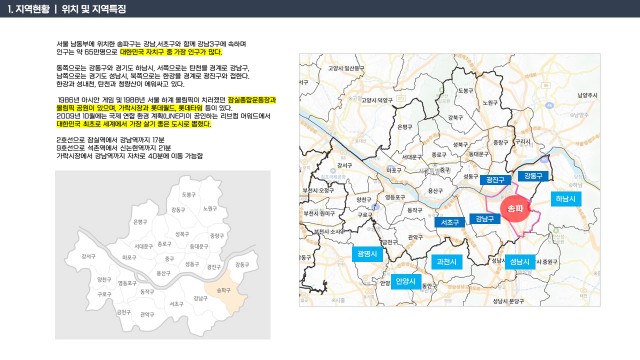Click 강서구 district on the gray Seoul map
Screen dimensions: 640x360
[x=88, y=256]
